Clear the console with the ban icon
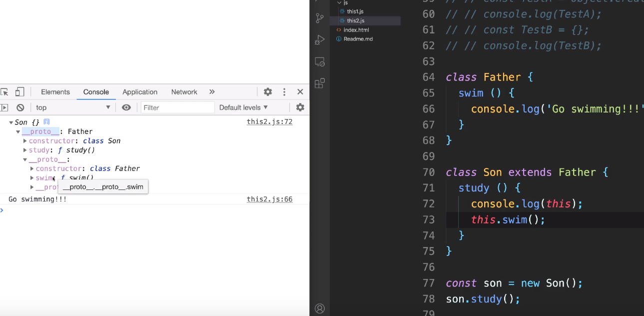The height and width of the screenshot is (316, 644). point(20,107)
